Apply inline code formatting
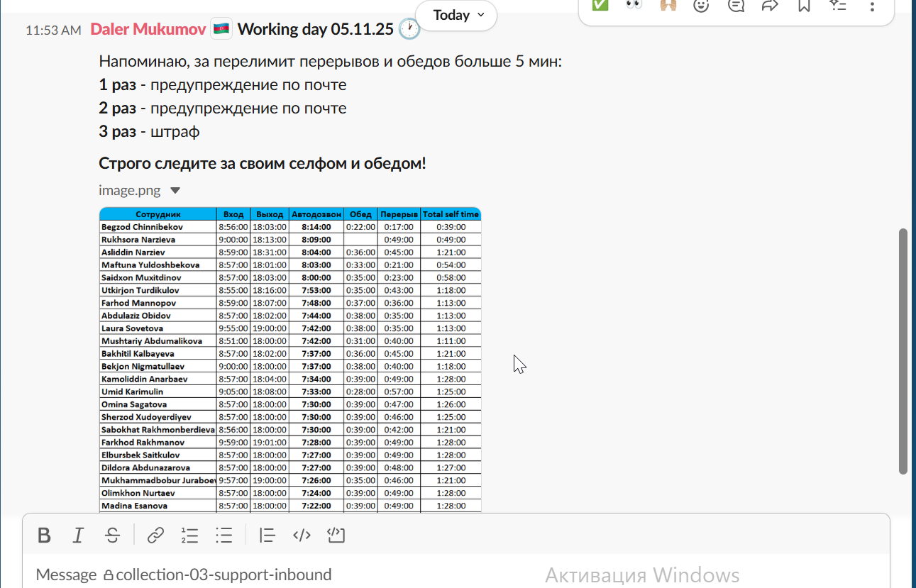Viewport: 916px width, 588px height. (x=302, y=536)
